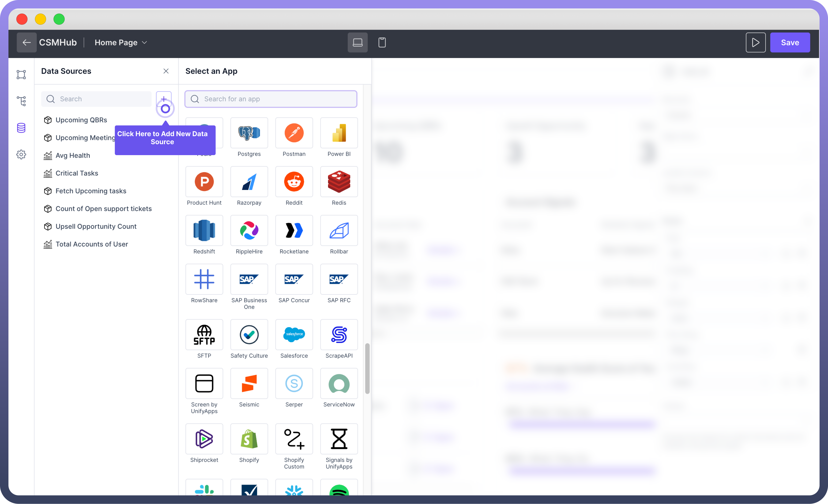Select the ServiceNow app icon

pos(339,383)
